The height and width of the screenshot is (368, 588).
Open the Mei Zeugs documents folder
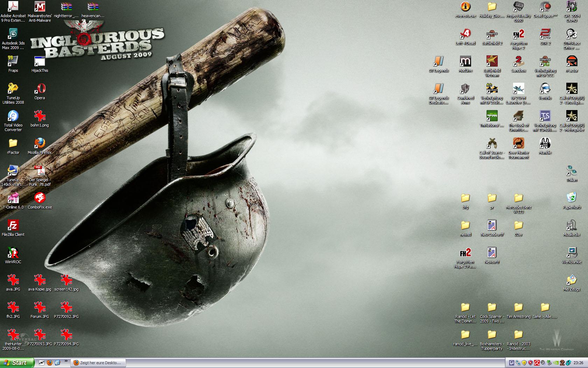tap(572, 283)
